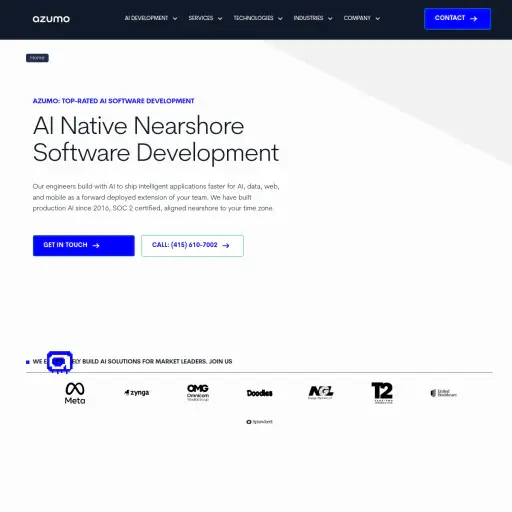
Task: Open the Company menu
Action: pyautogui.click(x=362, y=18)
